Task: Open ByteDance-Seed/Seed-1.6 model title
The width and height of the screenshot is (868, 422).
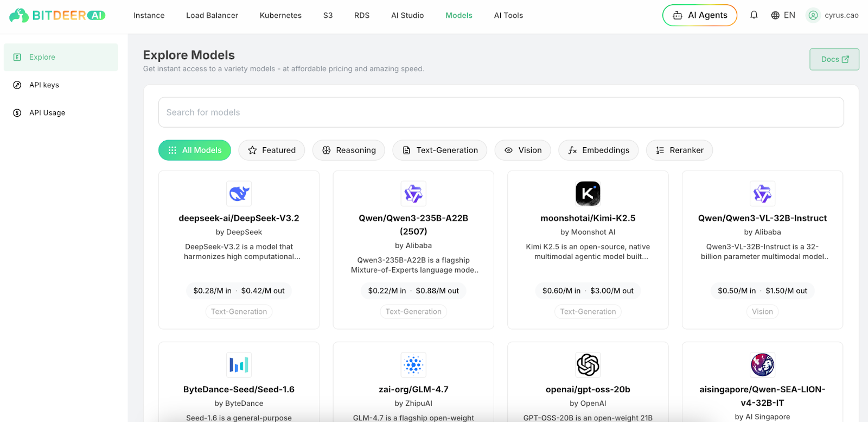Action: (239, 389)
